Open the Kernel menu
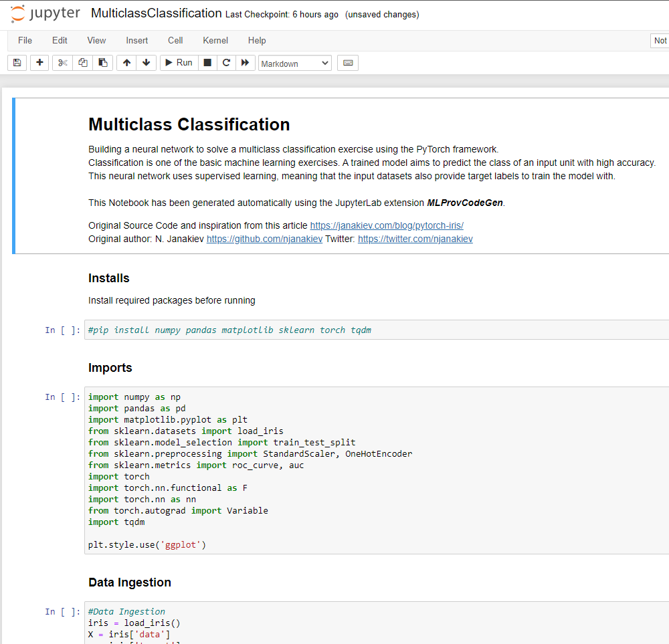The height and width of the screenshot is (644, 669). (x=215, y=41)
